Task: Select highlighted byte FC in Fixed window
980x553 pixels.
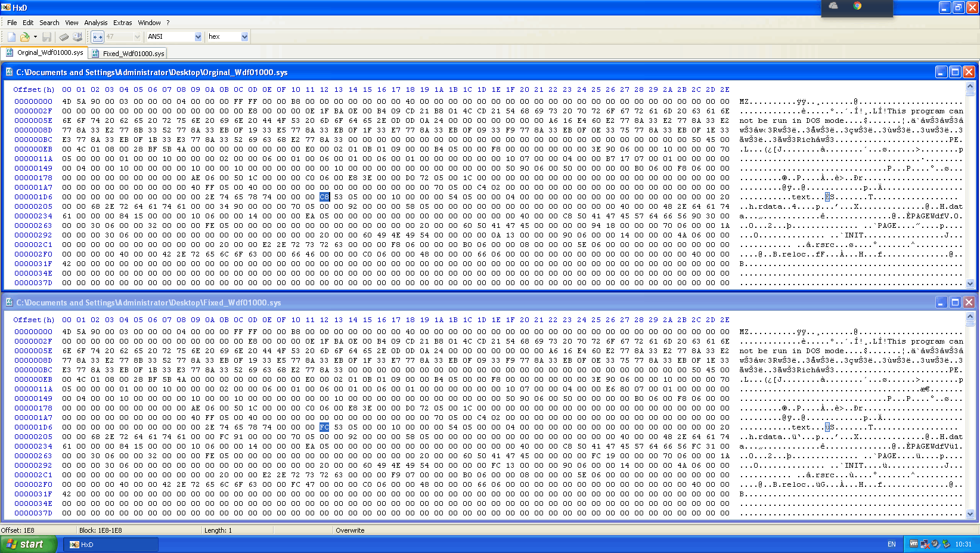Action: (x=324, y=427)
